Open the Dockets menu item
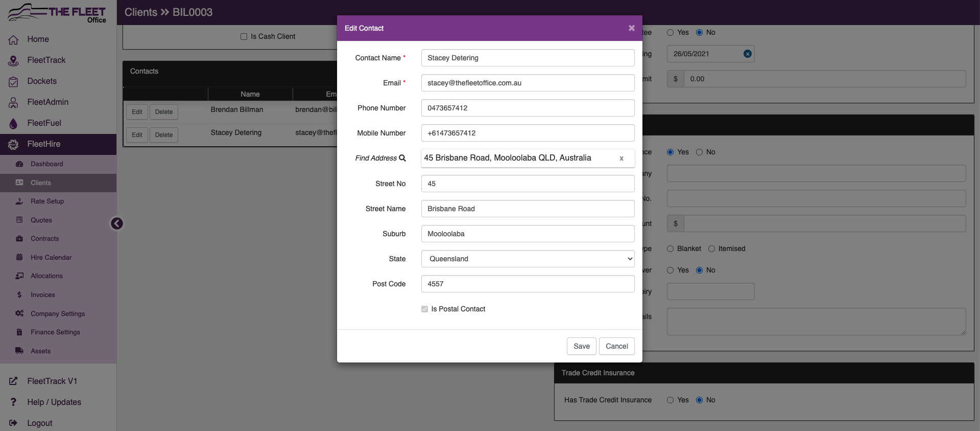The width and height of the screenshot is (980, 431). click(58, 81)
